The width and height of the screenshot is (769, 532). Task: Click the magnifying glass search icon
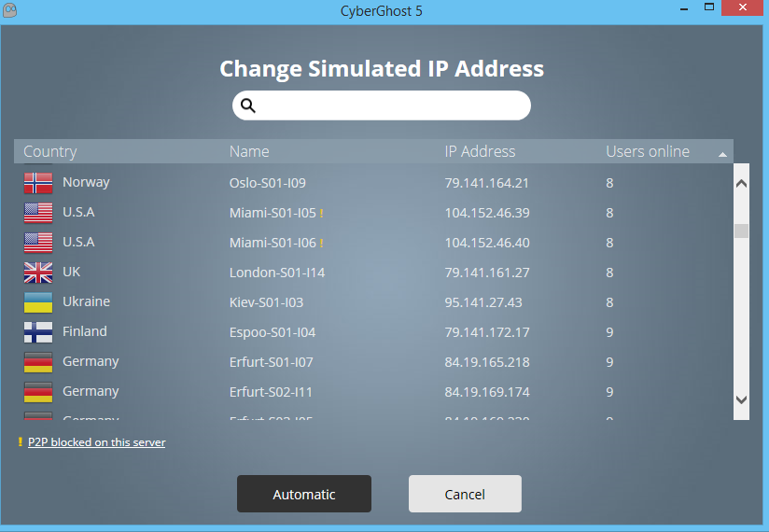(x=248, y=105)
